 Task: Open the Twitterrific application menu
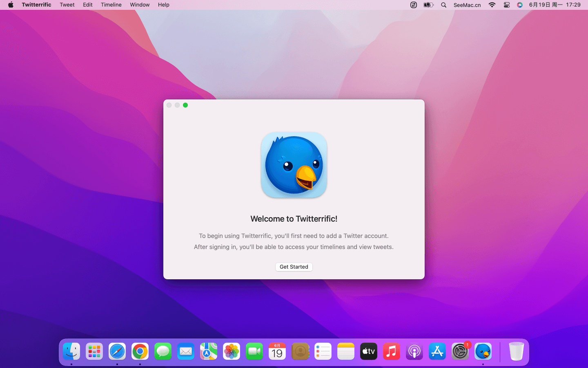[36, 5]
